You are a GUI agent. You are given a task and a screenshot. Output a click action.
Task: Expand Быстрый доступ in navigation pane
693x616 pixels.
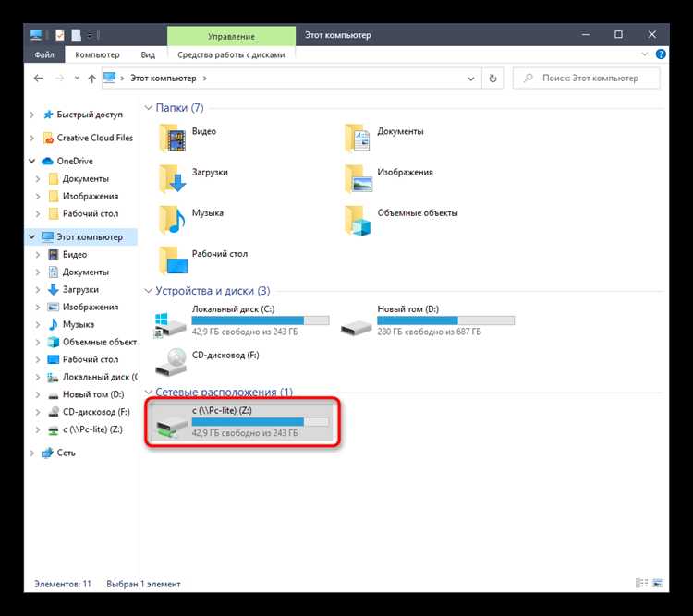[31, 115]
